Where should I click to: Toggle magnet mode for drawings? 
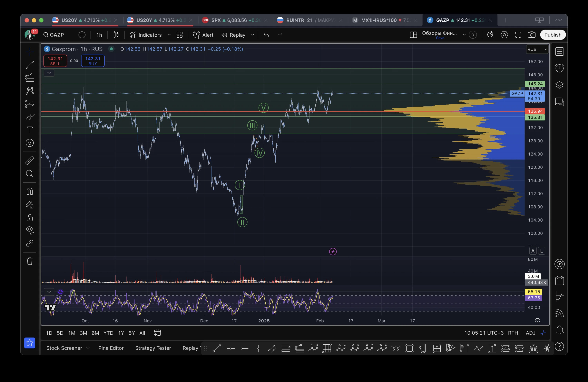(x=30, y=191)
